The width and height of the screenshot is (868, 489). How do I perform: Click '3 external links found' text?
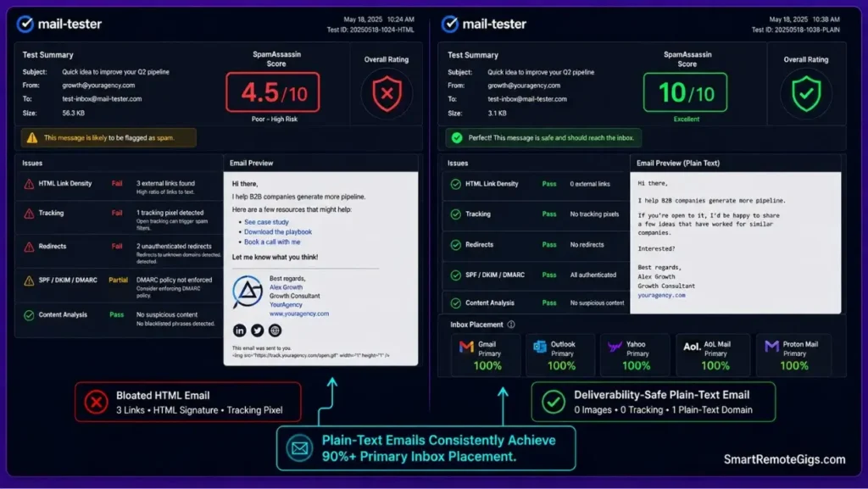(x=165, y=183)
